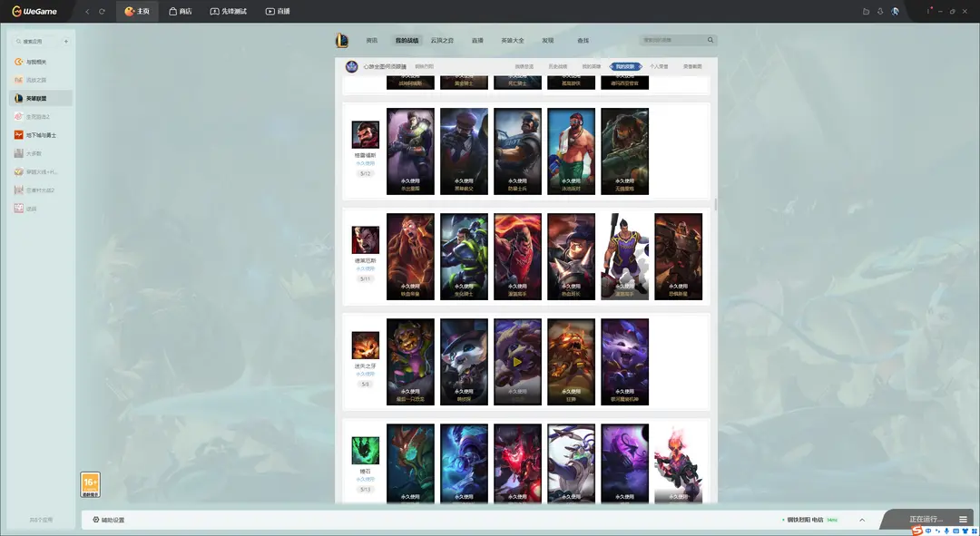Open the 我的战绩 menu
Screen dimensions: 980x536
(407, 40)
